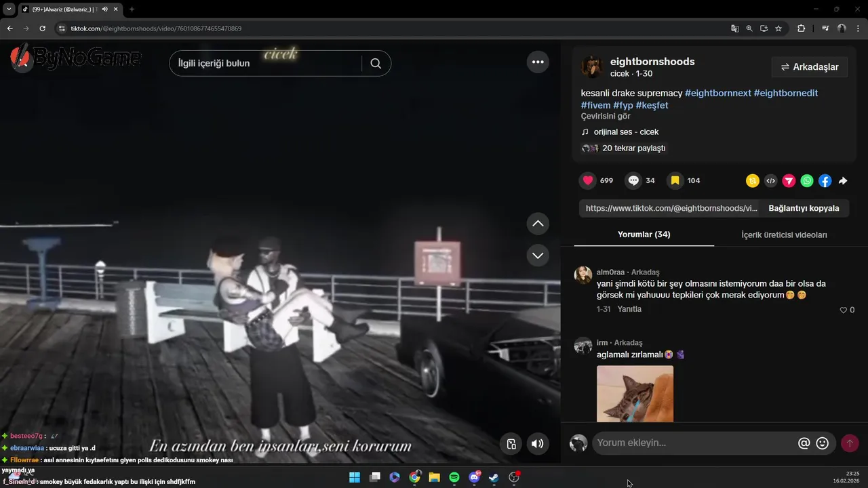
Task: Switch to 'Yorumlar (34)' tab
Action: click(644, 235)
